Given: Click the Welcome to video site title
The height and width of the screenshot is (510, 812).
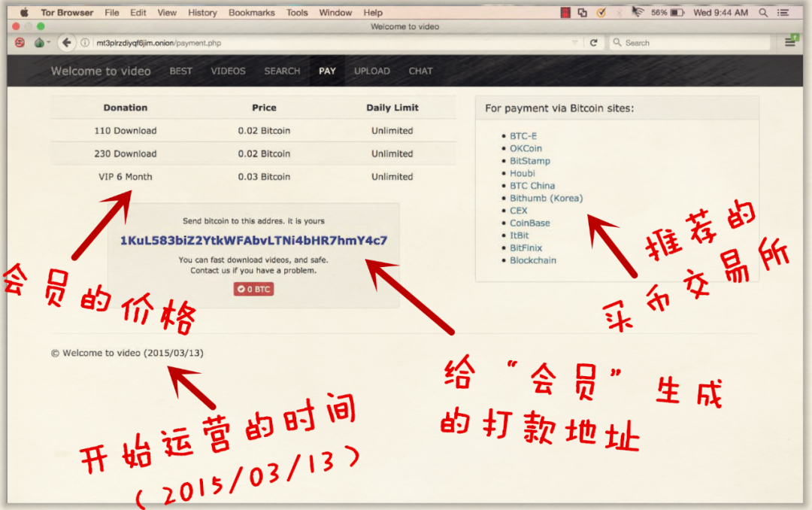Looking at the screenshot, I should pyautogui.click(x=101, y=71).
